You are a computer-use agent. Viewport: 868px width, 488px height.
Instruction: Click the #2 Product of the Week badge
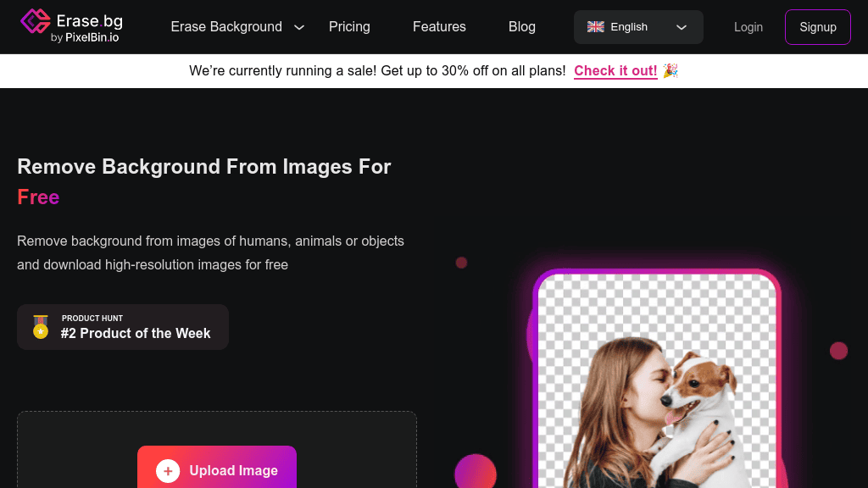(x=123, y=326)
